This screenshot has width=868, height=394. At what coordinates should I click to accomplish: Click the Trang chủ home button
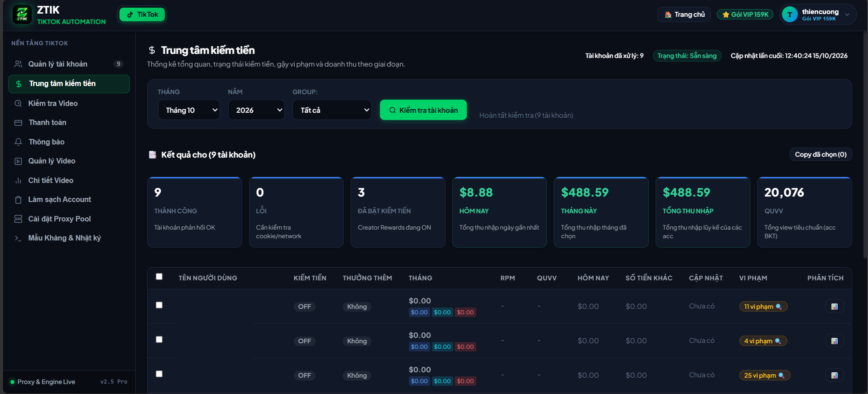tap(684, 14)
